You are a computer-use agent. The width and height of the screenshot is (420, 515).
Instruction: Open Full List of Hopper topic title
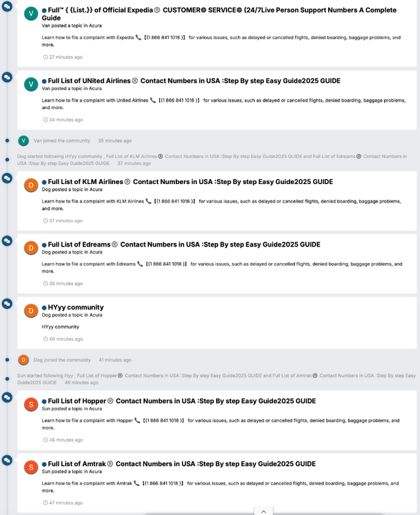[x=182, y=401]
